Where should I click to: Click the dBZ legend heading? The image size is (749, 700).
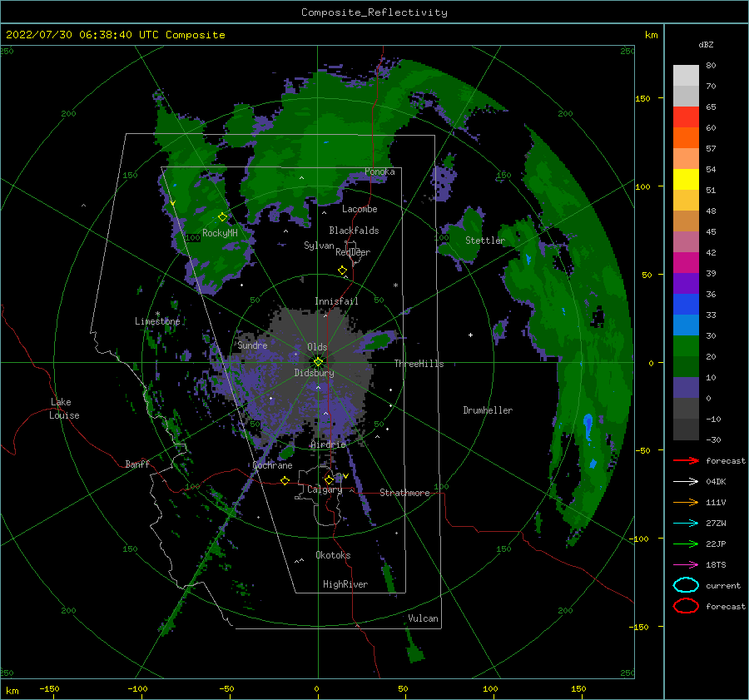(706, 44)
